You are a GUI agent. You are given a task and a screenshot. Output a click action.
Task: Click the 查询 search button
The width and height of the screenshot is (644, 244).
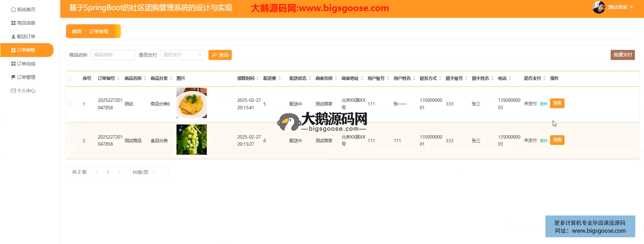click(220, 55)
